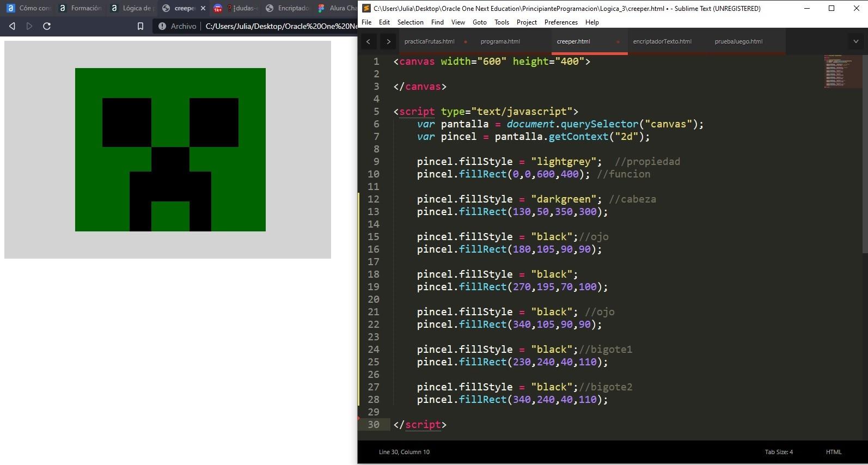Click the editor vertical scrollbar

[865, 154]
